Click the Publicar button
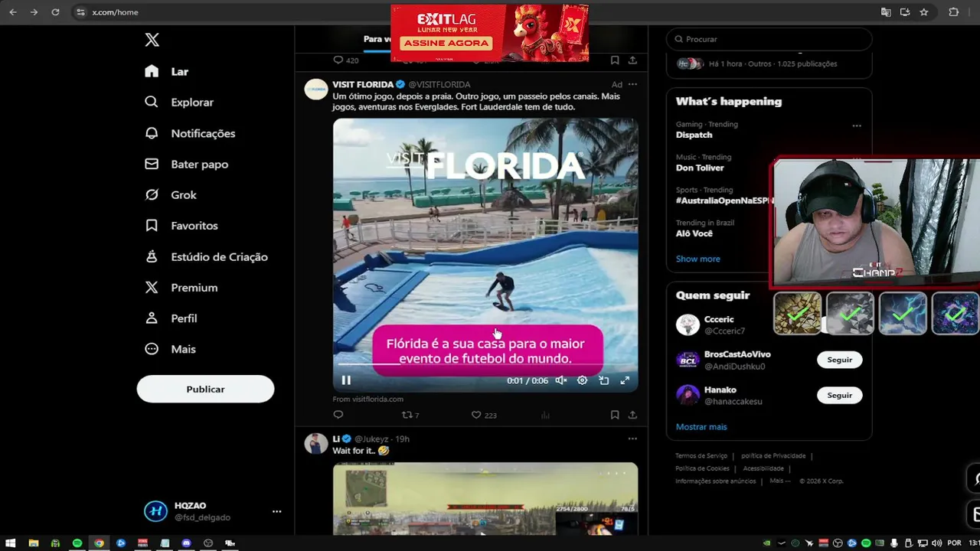Screen dimensions: 980x551 pyautogui.click(x=205, y=389)
